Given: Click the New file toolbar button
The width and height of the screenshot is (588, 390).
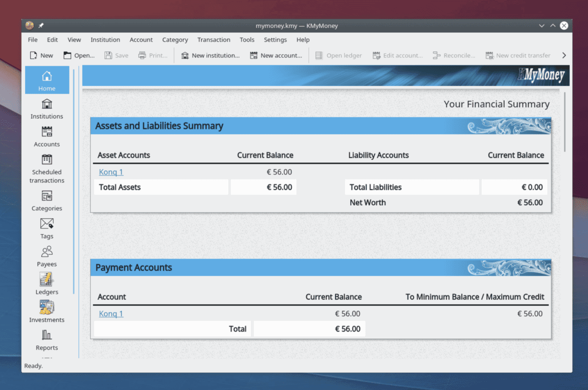Looking at the screenshot, I should coord(41,55).
